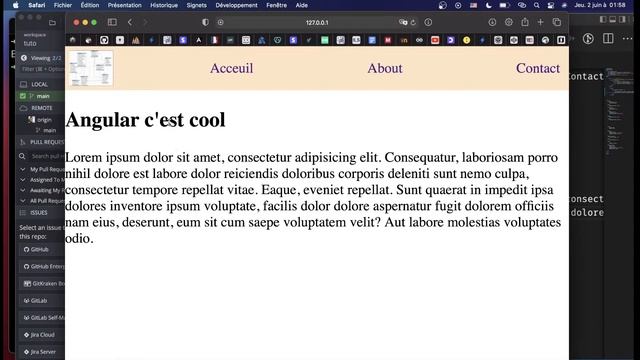Choose GitLab Self-Managed issue tracker button
This screenshot has height=360, width=640.
pos(42,318)
